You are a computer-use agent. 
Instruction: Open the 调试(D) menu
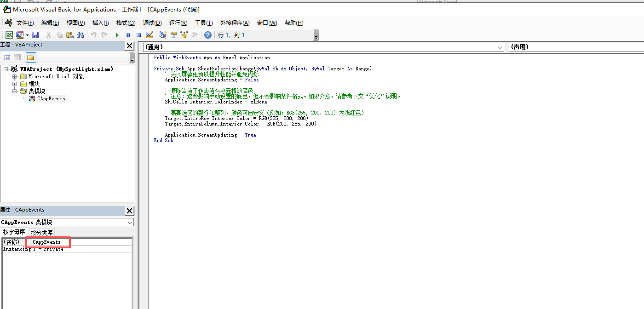click(x=152, y=23)
